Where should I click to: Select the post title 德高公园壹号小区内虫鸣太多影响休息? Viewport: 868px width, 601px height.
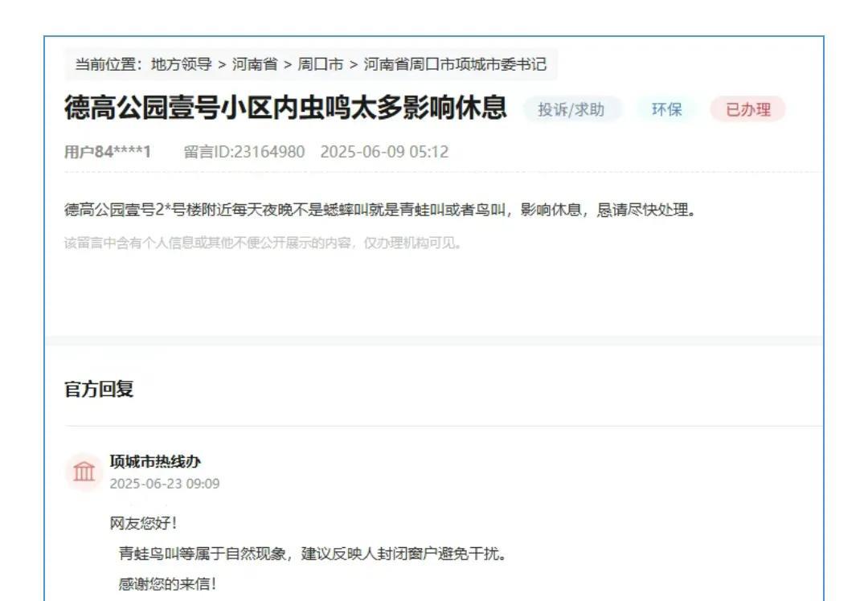(x=285, y=108)
